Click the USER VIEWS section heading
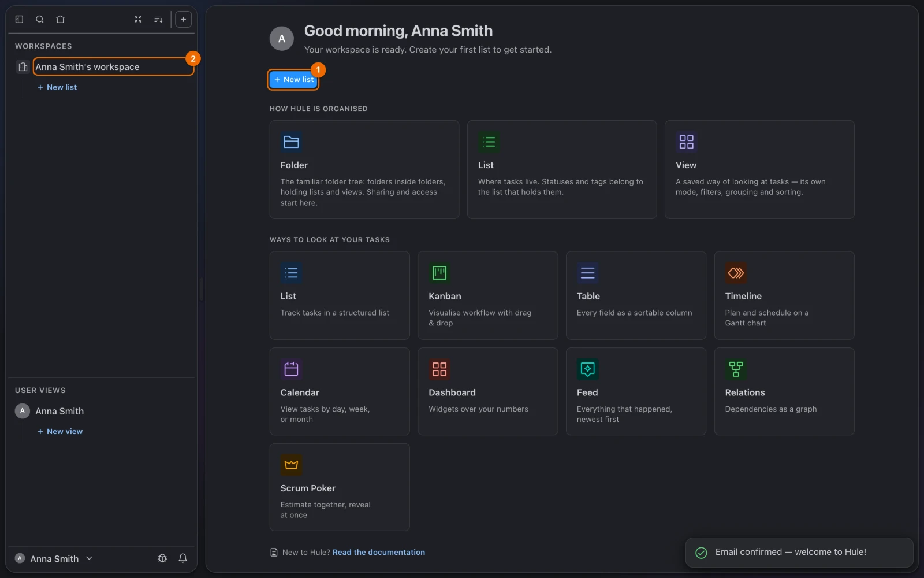 (x=40, y=391)
